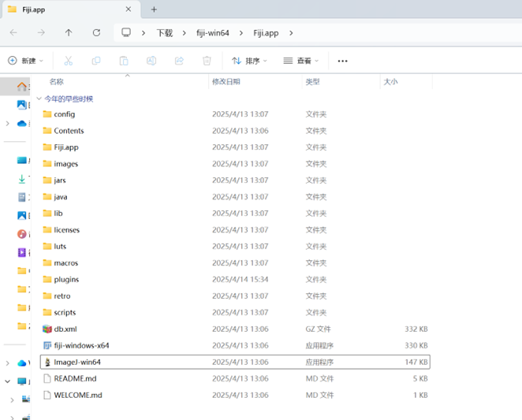Close the Fiji.app tab
This screenshot has width=522, height=420.
click(129, 9)
